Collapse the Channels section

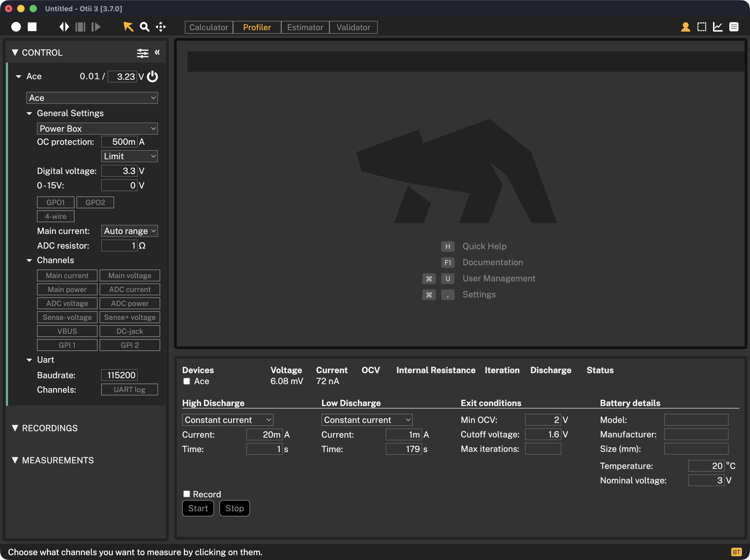click(x=29, y=260)
